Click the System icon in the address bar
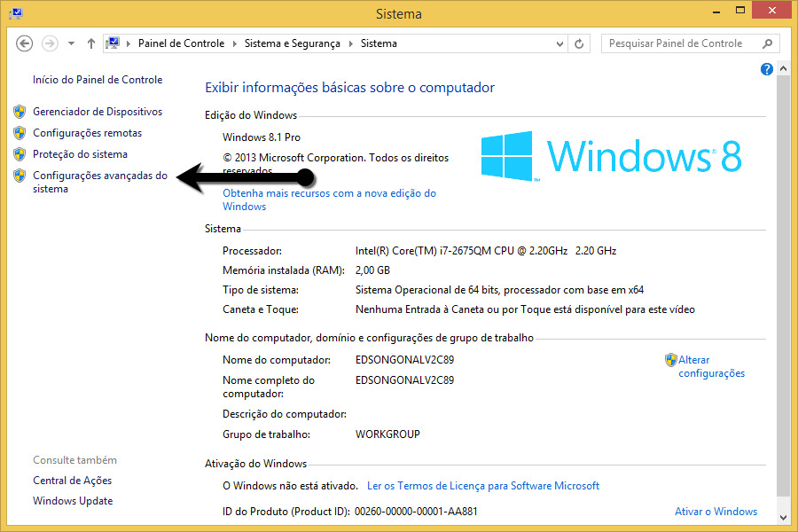 pos(113,42)
